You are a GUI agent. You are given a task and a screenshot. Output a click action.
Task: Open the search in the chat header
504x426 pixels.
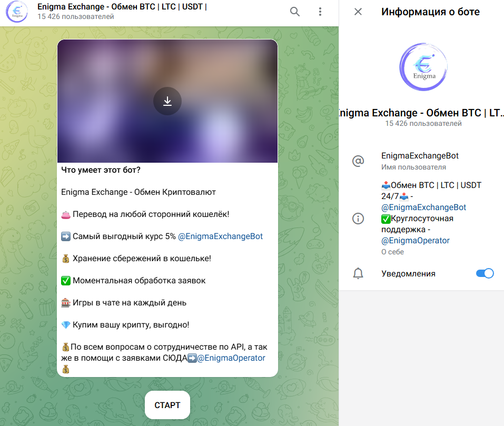[294, 11]
